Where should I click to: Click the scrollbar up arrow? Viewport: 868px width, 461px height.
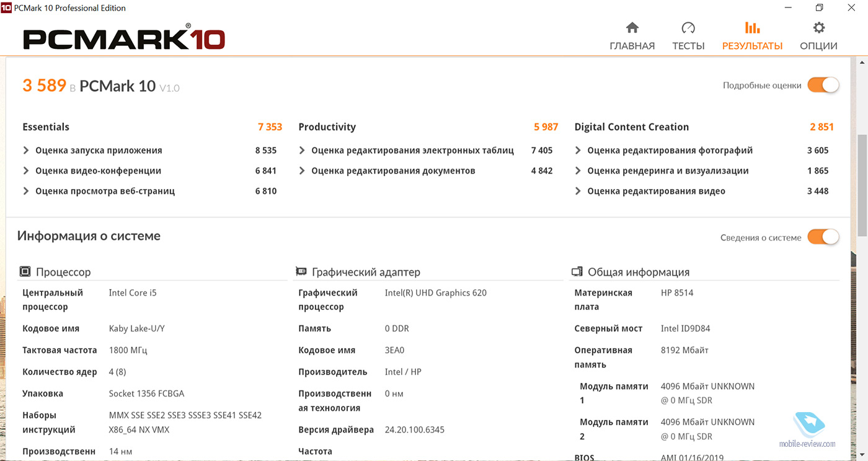click(862, 62)
